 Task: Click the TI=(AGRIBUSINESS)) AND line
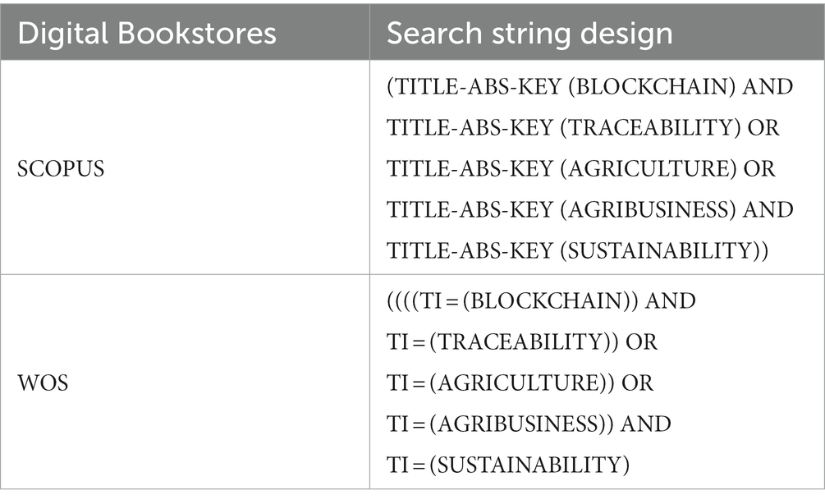(x=529, y=424)
